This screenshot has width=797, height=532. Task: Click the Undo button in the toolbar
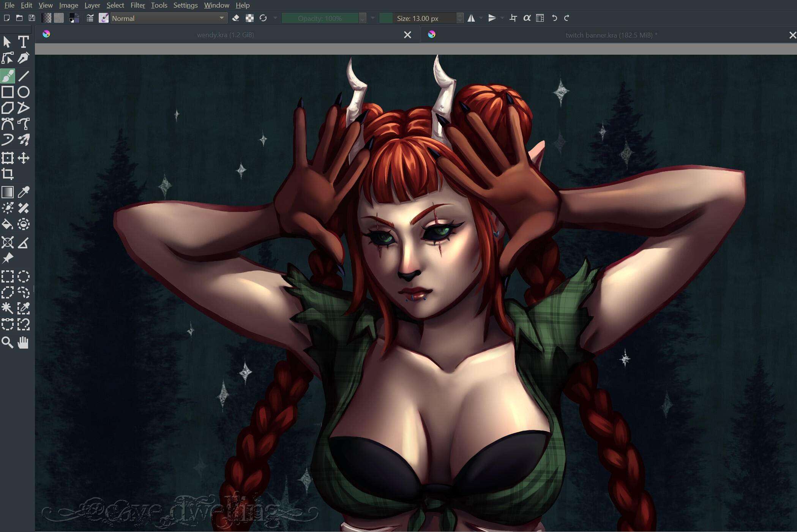point(554,18)
